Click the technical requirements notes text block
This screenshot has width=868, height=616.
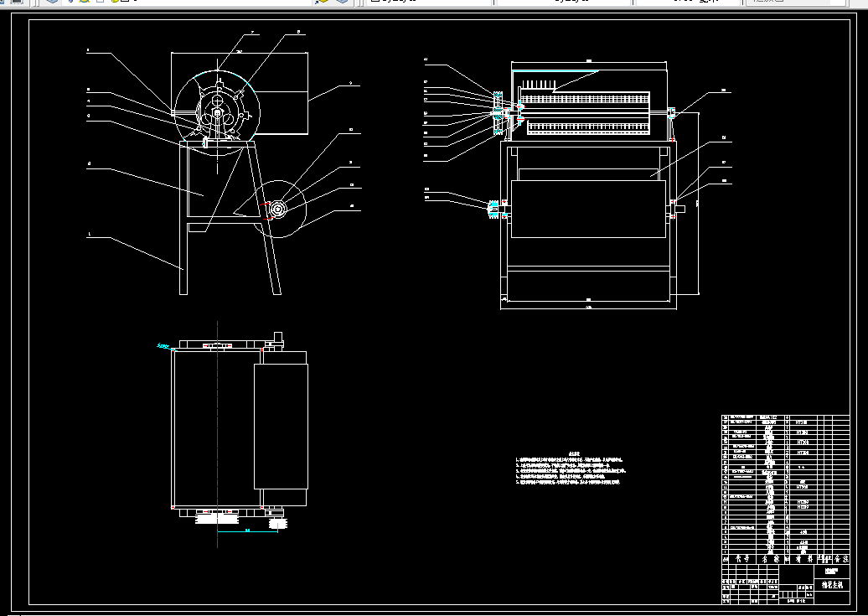point(571,468)
